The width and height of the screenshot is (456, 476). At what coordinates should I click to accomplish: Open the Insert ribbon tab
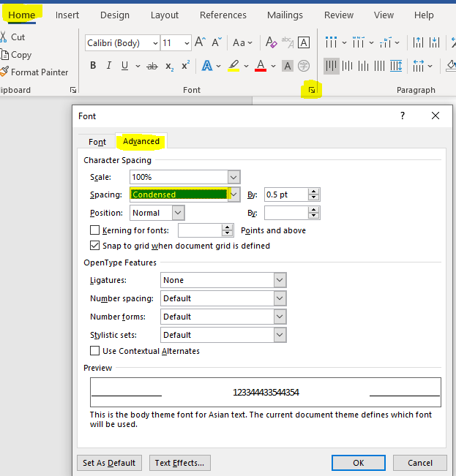click(x=67, y=15)
